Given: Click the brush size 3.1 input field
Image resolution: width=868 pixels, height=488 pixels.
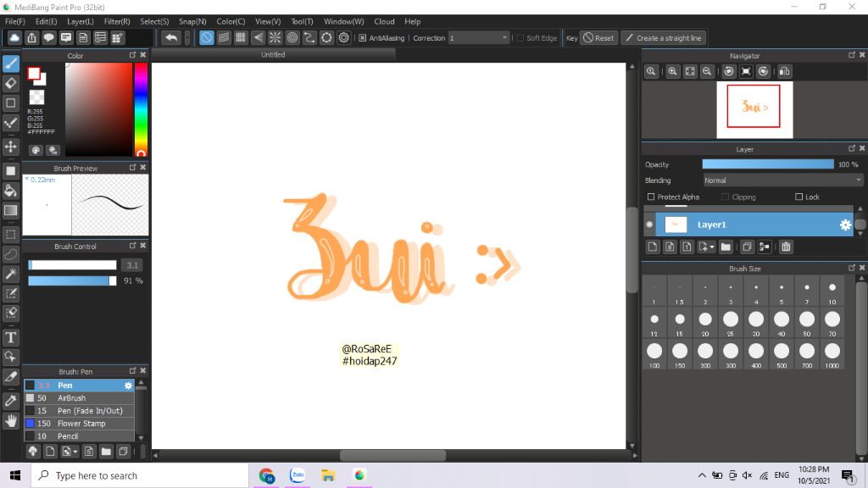Looking at the screenshot, I should tap(131, 265).
